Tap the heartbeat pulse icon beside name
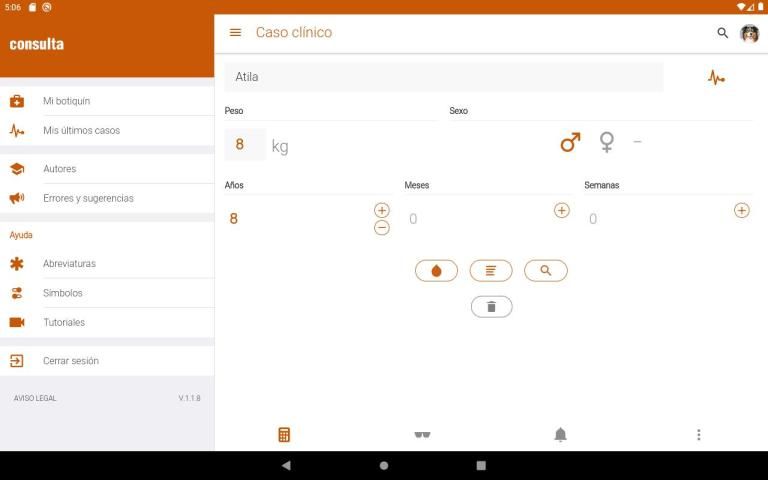This screenshot has width=768, height=480. (716, 77)
